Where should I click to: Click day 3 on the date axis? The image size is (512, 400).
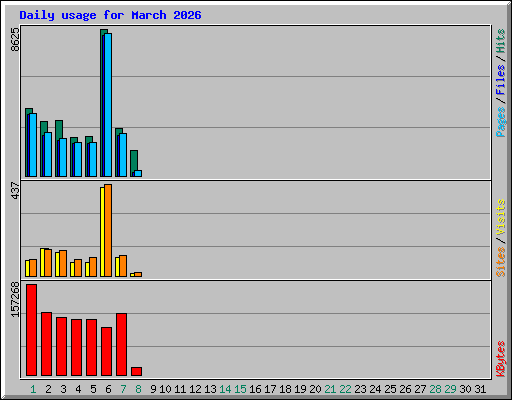63,389
